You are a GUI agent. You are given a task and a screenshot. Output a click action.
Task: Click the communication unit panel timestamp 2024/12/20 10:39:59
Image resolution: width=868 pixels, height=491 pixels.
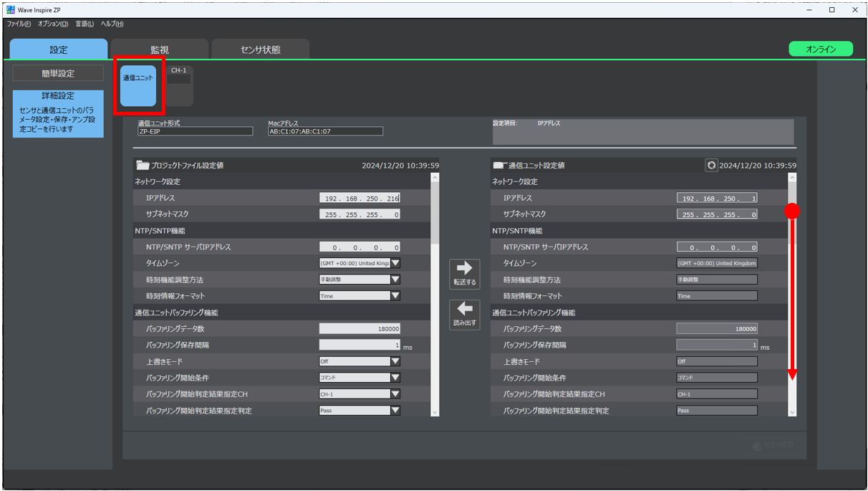click(758, 166)
